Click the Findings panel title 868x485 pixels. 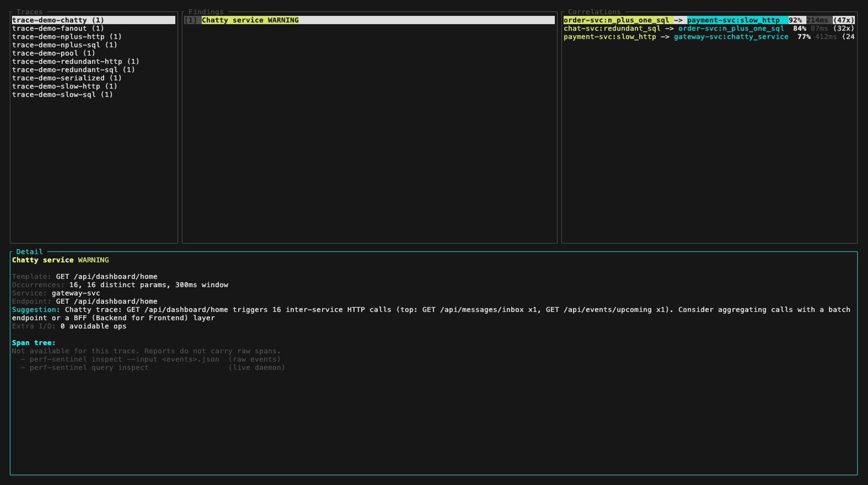click(206, 12)
